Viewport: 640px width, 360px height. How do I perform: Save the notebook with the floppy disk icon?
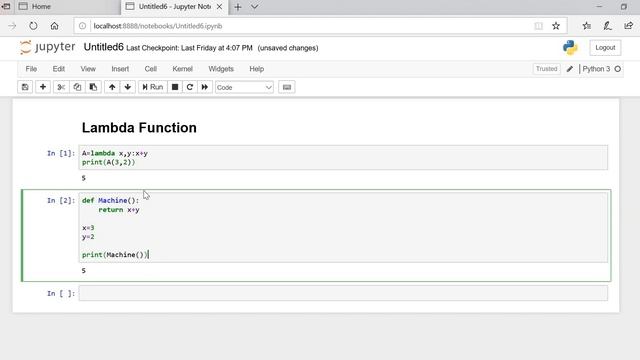point(25,87)
